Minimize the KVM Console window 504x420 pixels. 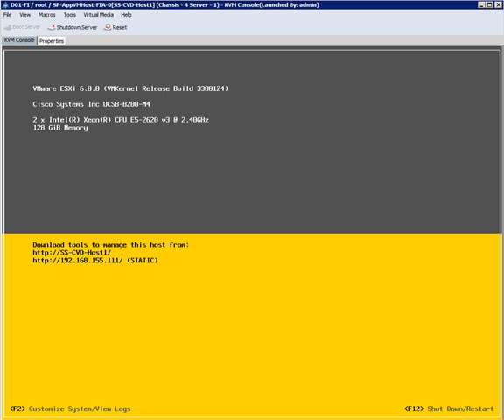(x=481, y=4)
